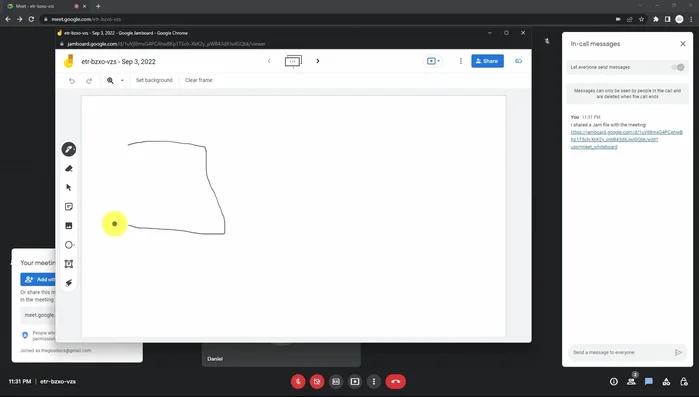This screenshot has width=699, height=397.
Task: Click the Jamboard logo
Action: click(69, 61)
